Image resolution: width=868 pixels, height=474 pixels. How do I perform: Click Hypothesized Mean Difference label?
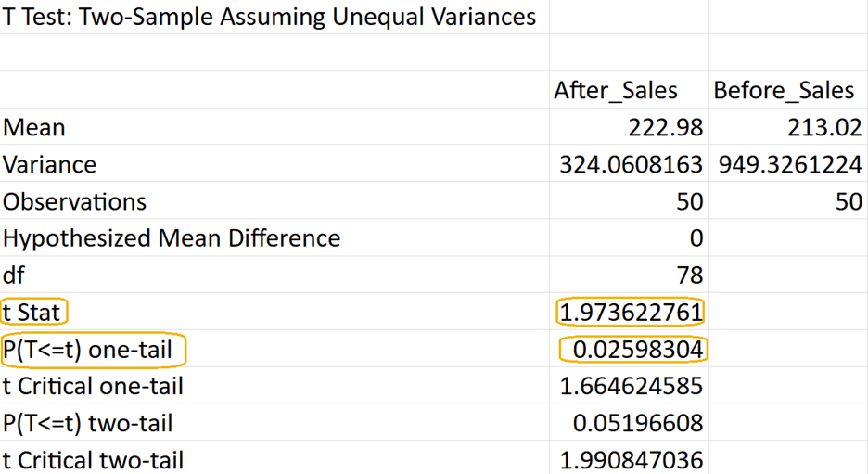(172, 238)
